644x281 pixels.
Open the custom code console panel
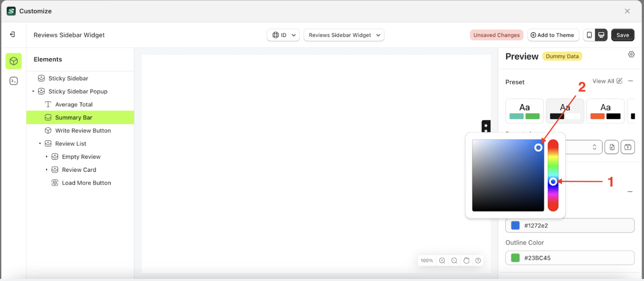click(x=13, y=81)
